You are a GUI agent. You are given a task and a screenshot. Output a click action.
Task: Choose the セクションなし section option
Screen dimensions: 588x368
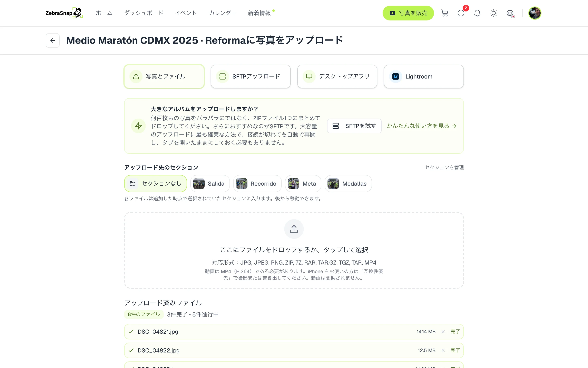[156, 184]
